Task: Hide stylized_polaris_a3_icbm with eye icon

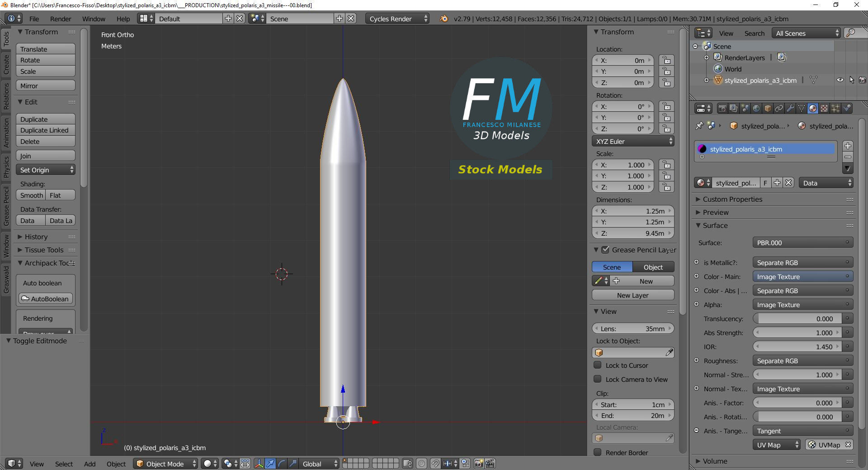Action: (x=840, y=80)
